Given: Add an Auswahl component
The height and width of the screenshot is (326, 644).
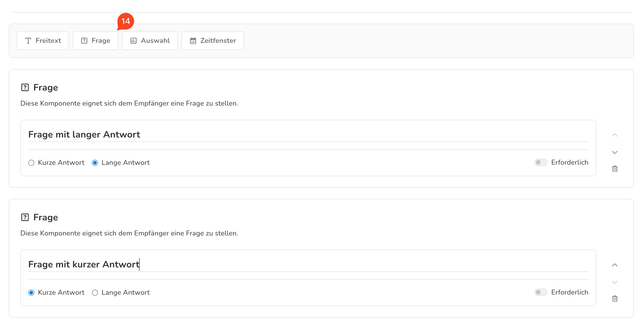Looking at the screenshot, I should point(150,41).
